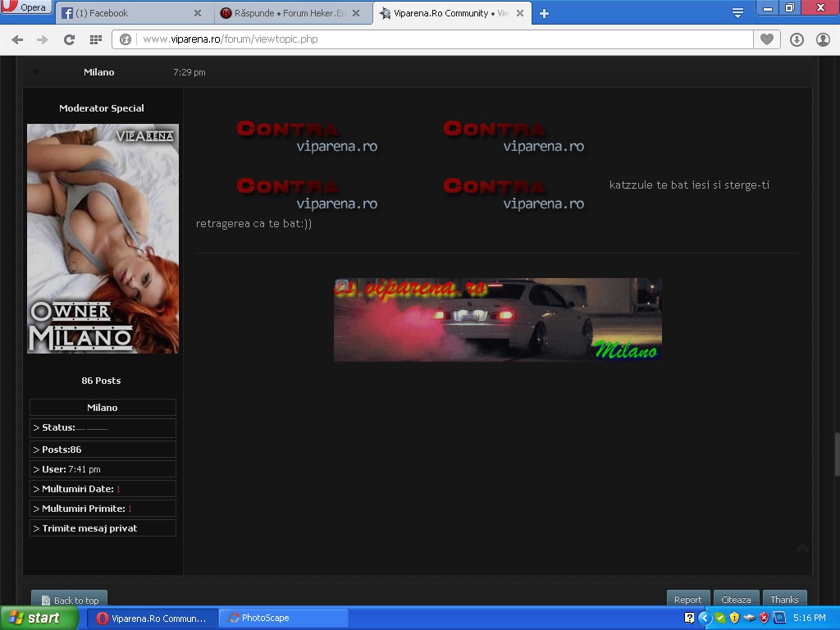Click the Citeaza quote button
Viewport: 840px width, 630px height.
736,600
